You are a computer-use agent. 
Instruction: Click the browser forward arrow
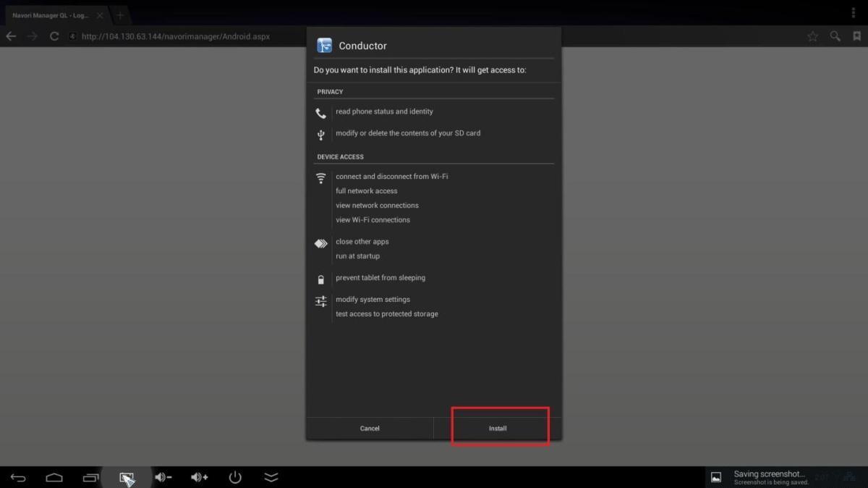[33, 36]
